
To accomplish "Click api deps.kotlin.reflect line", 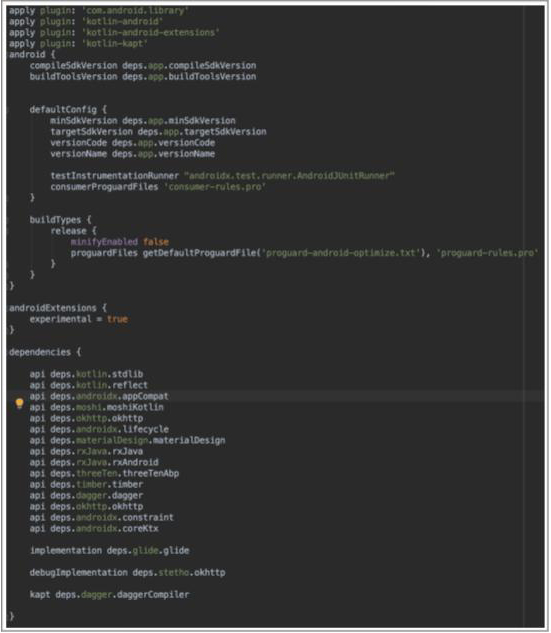I will pos(89,385).
